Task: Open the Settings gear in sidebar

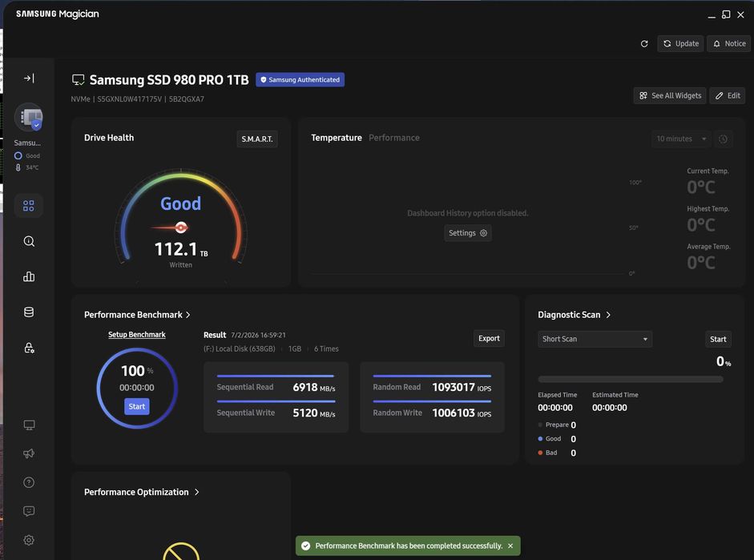Action: coord(29,540)
